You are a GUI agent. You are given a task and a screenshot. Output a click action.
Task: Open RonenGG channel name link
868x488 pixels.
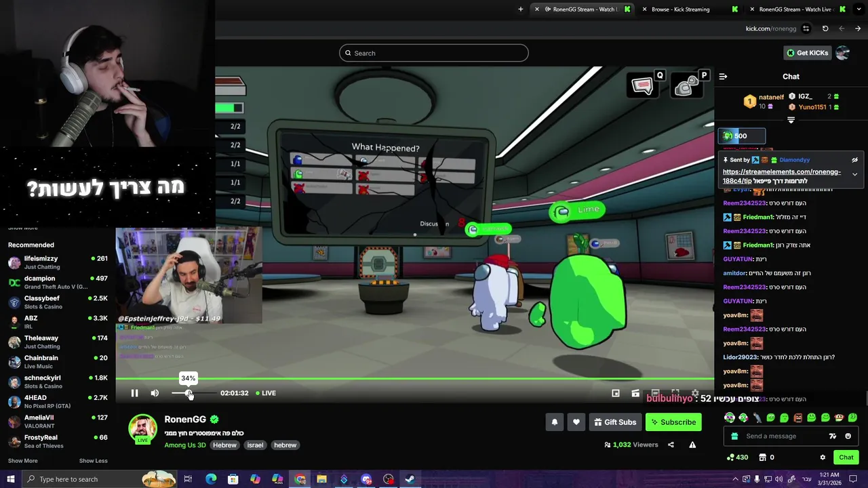point(185,420)
